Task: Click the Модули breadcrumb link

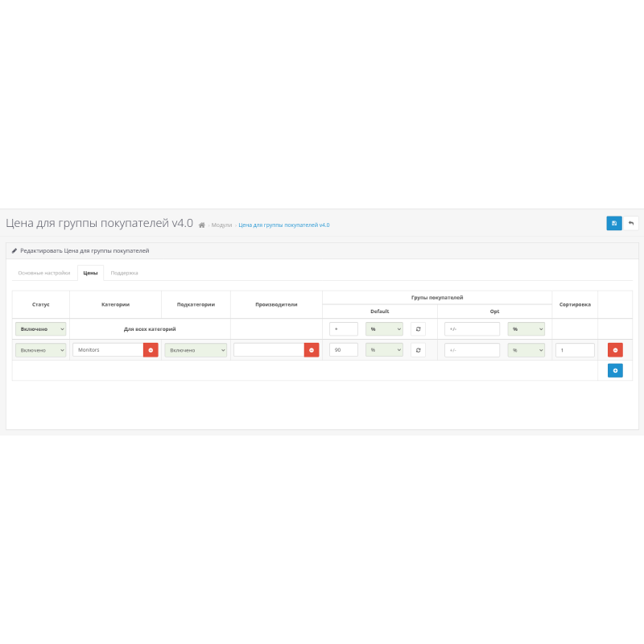Action: (221, 225)
